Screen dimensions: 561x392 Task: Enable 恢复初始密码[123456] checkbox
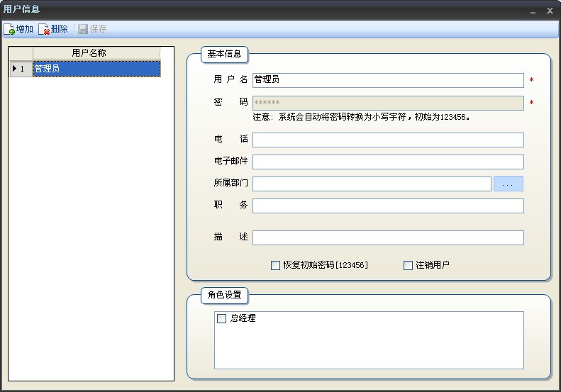(276, 265)
